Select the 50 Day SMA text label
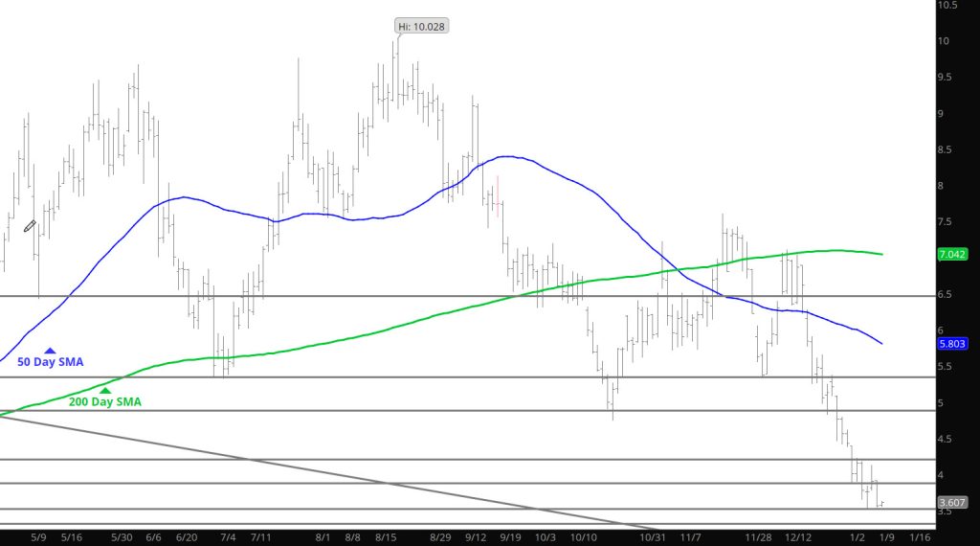This screenshot has width=980, height=546. tap(50, 363)
